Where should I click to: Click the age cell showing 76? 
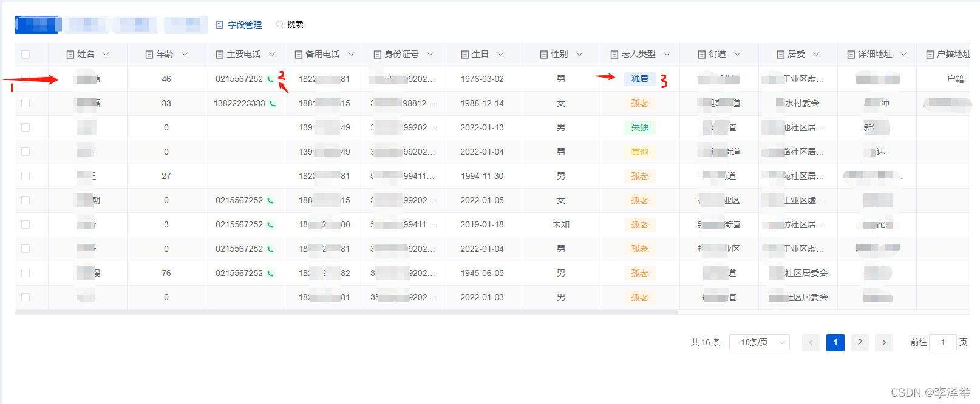tap(166, 273)
